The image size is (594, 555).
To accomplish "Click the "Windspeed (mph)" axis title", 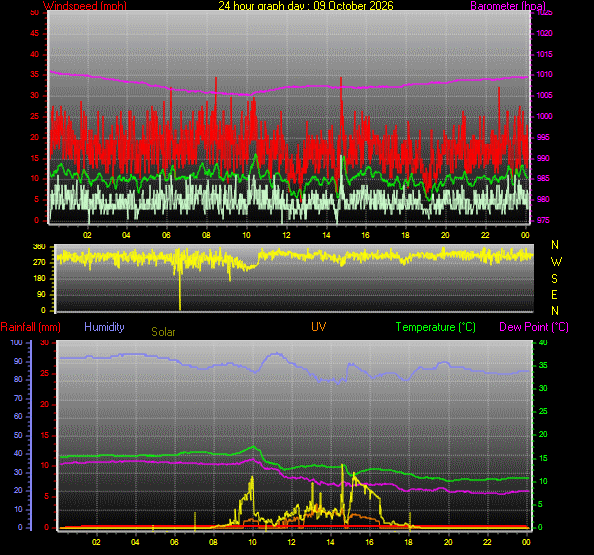I will point(85,6).
